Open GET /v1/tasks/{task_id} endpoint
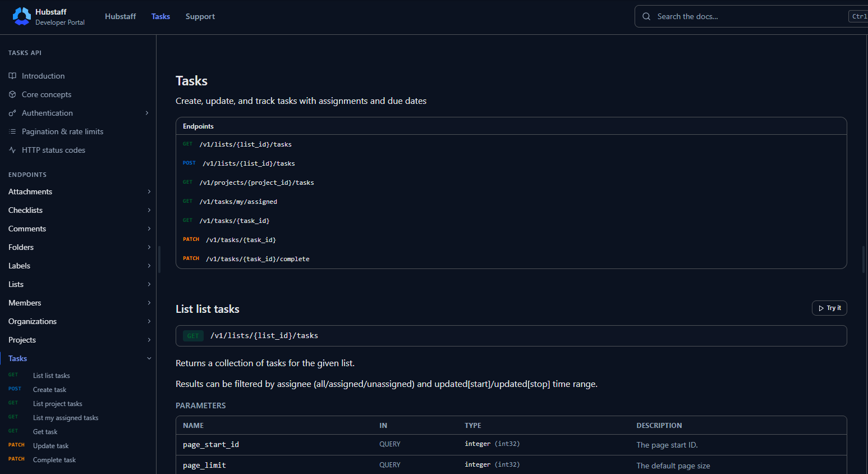This screenshot has width=868, height=474. coord(234,221)
